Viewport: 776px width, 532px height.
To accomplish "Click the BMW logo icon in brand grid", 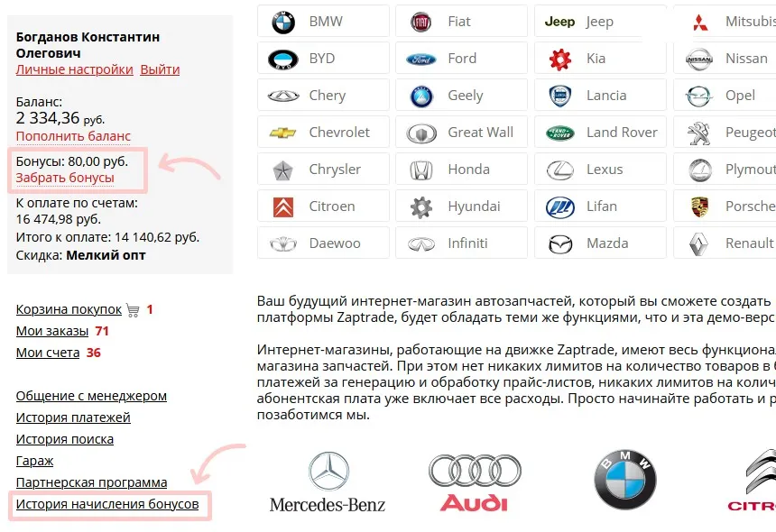I will 283,23.
